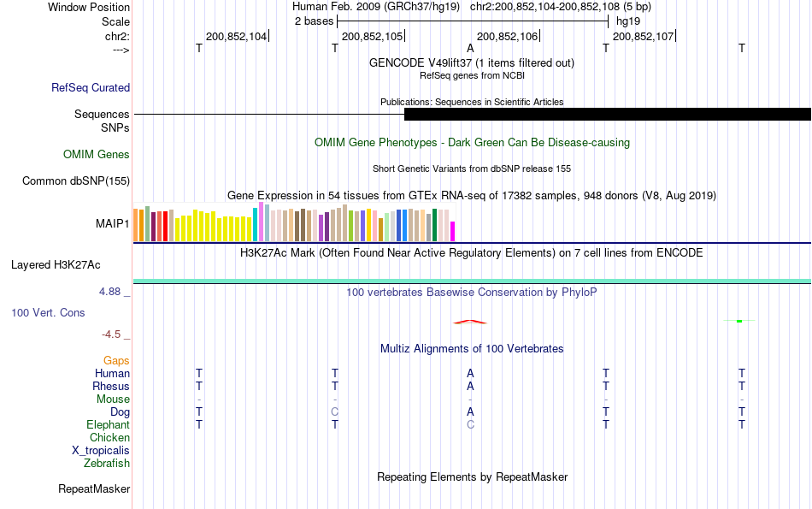Click the 4.88 PhyloP upper scale value
The width and height of the screenshot is (812, 509).
[109, 292]
